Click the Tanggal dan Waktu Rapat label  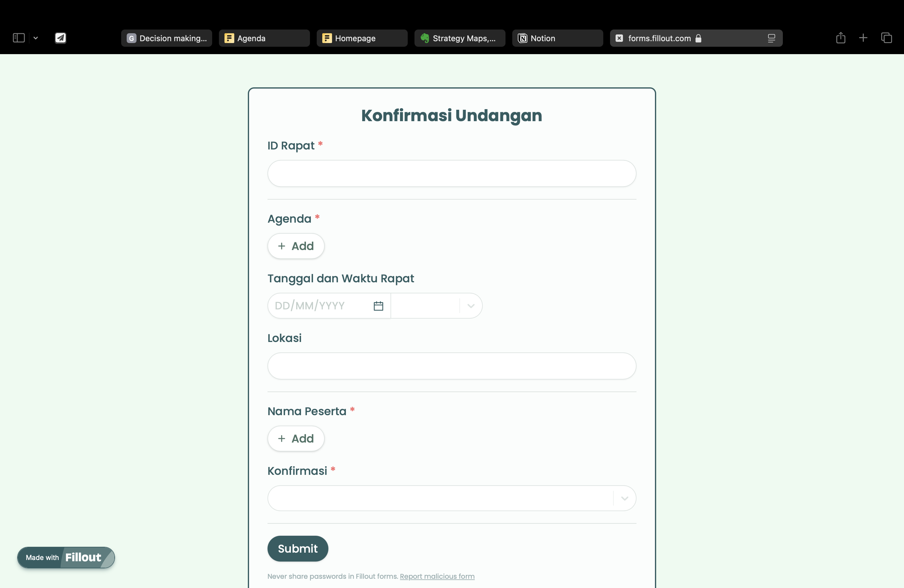coord(341,278)
